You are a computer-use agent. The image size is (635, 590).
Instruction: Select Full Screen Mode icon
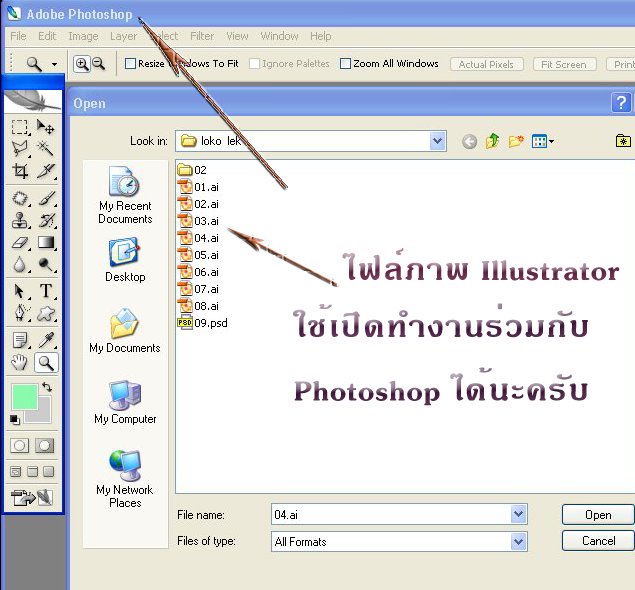point(49,472)
